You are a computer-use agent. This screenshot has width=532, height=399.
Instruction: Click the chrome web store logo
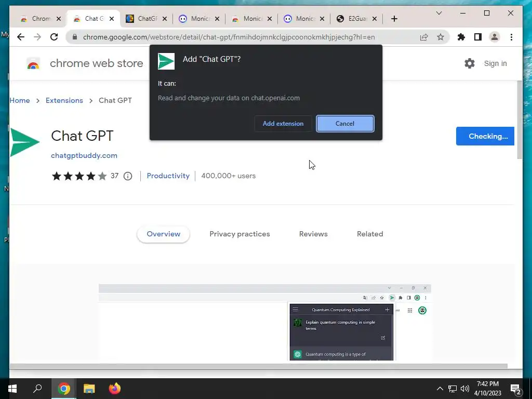pyautogui.click(x=33, y=63)
